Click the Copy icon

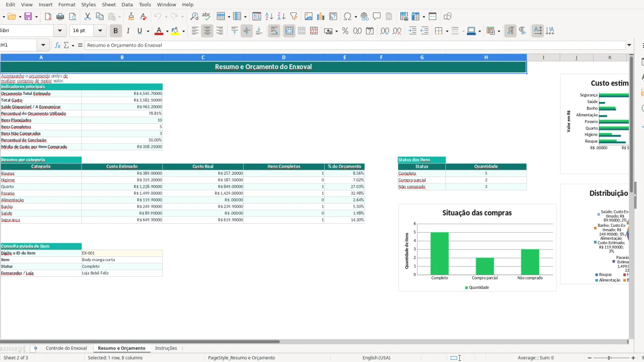click(99, 17)
